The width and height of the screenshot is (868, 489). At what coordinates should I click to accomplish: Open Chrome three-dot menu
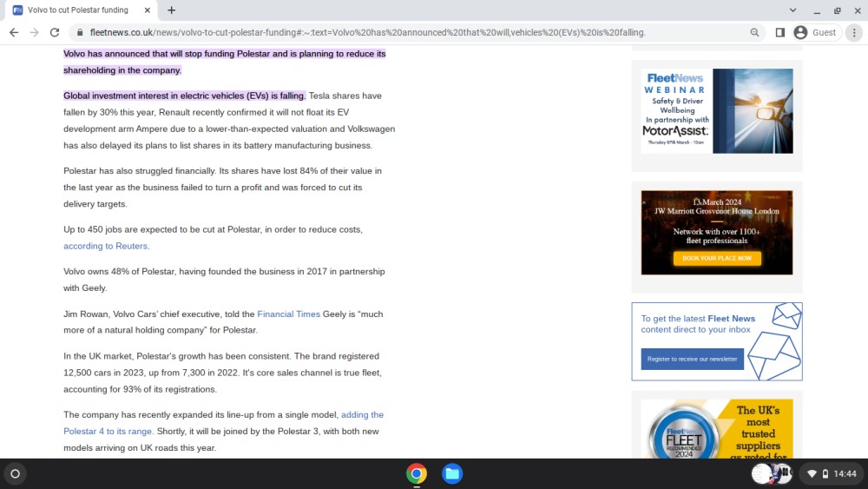854,33
